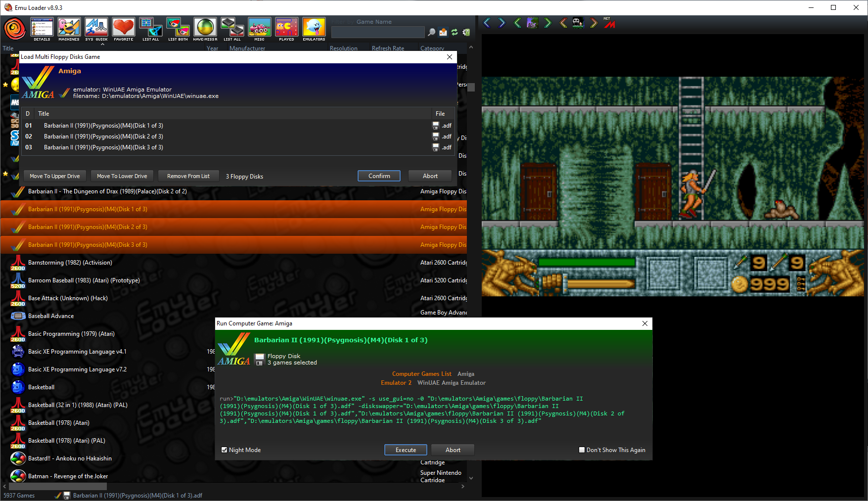Click the green right chevron arrow
868x501 pixels.
tap(548, 23)
